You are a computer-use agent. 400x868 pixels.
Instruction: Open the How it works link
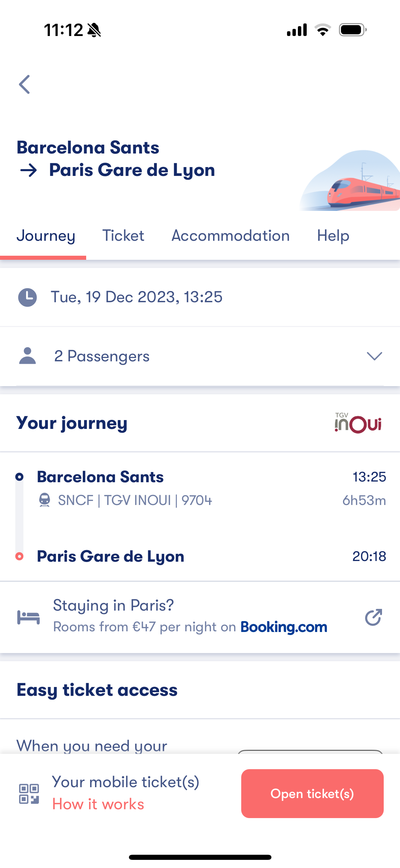coord(98,804)
